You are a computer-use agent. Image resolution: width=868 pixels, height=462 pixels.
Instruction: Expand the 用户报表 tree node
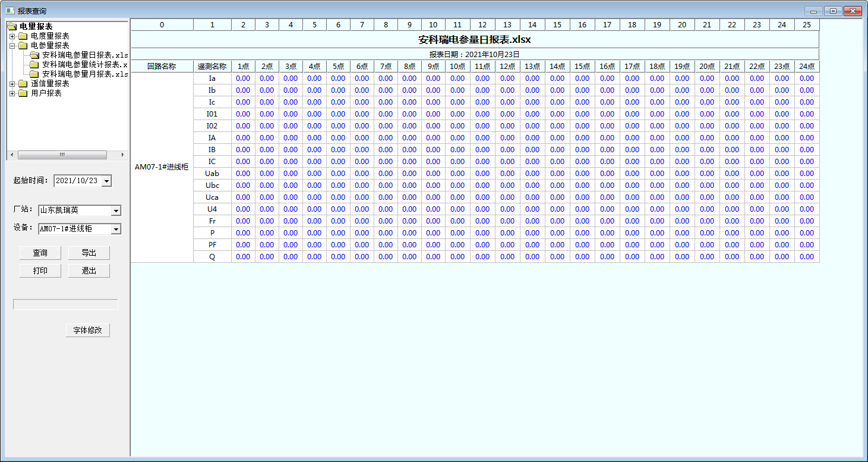(12, 93)
